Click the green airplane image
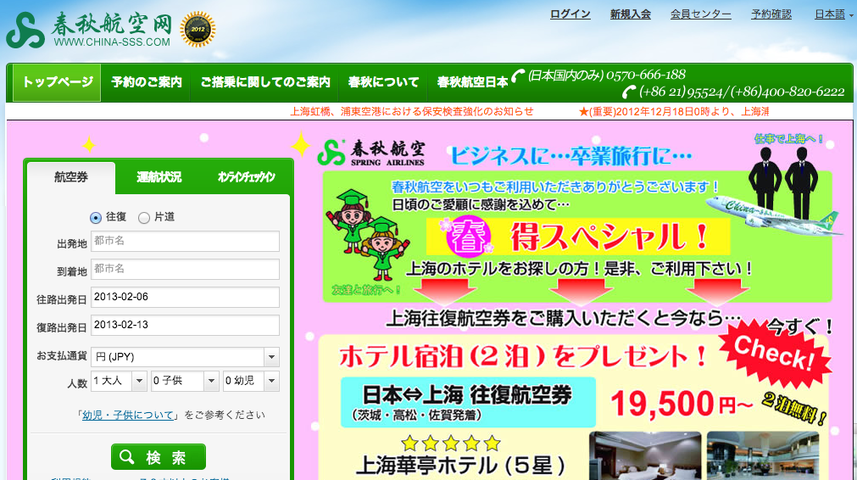857x480 pixels. point(773,214)
